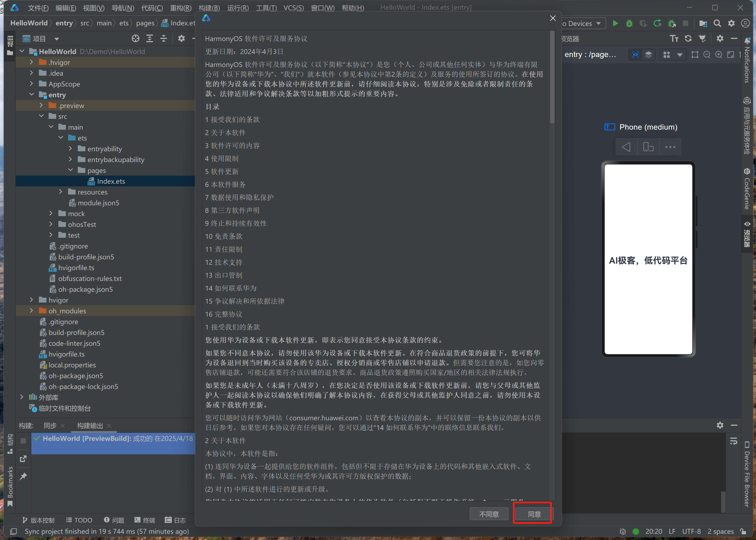Expand the oh_modules folder
This screenshot has height=540, width=756.
(x=32, y=311)
